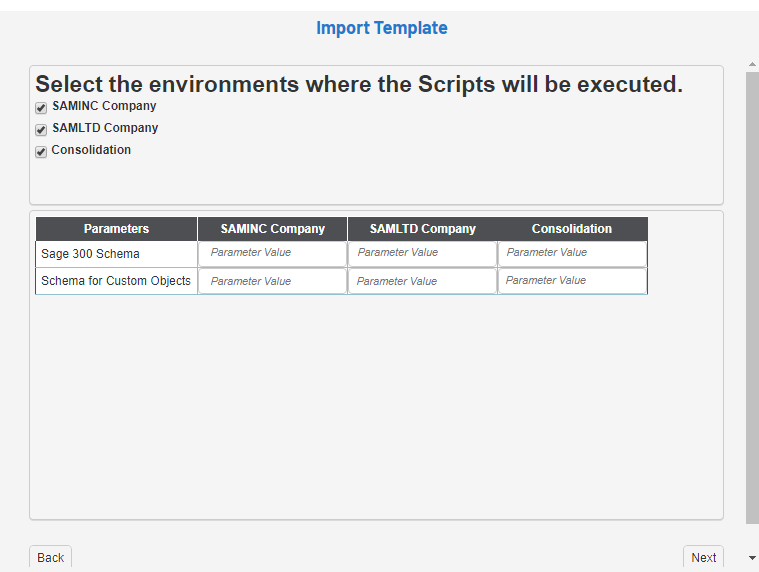Screen dimensions: 759x572
Task: Click the Consolidation column header
Action: point(572,229)
